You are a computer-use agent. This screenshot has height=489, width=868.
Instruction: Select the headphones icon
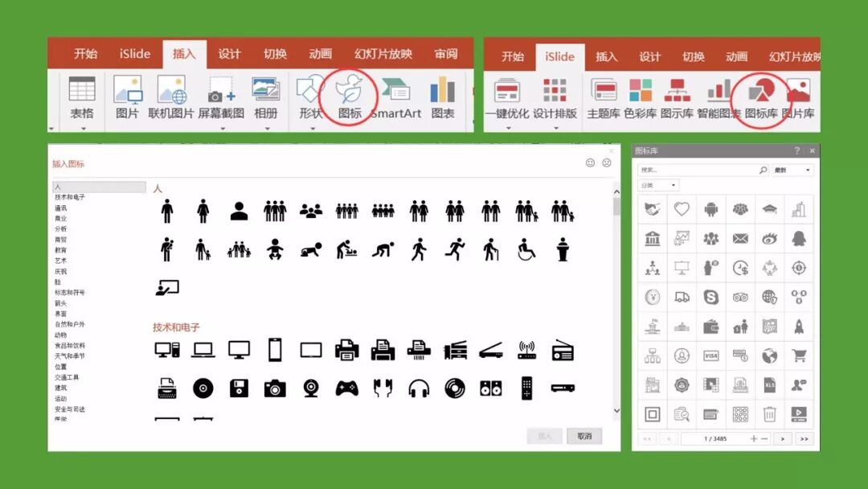tap(419, 388)
